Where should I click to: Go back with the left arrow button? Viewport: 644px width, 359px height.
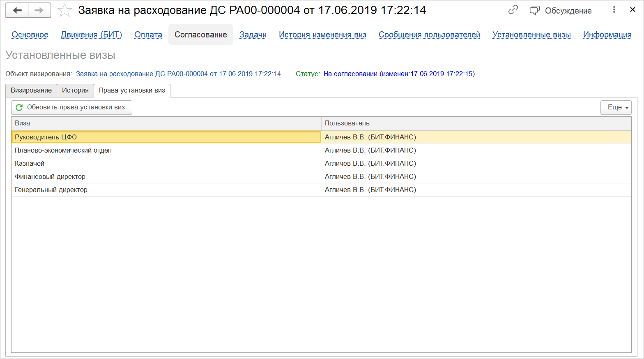click(17, 10)
